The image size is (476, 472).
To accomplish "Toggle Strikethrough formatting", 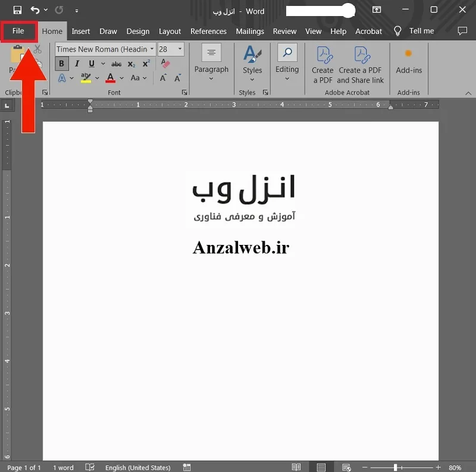I will [x=116, y=64].
